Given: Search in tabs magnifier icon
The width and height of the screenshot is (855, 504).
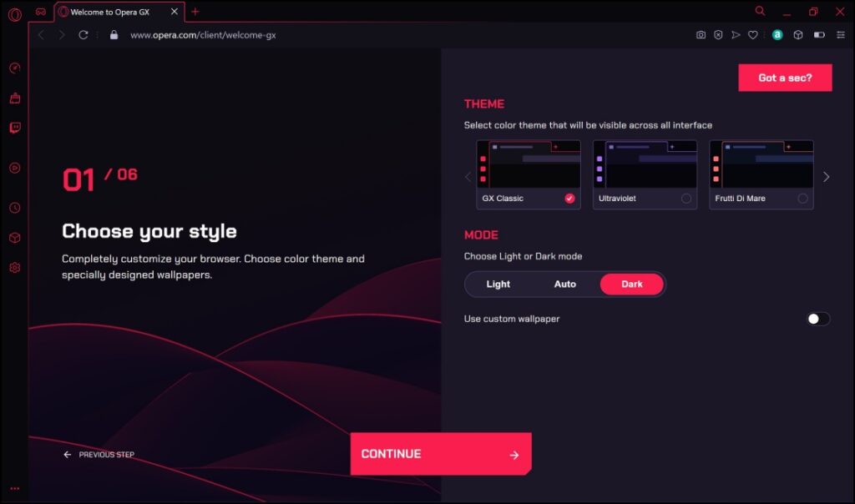Looking at the screenshot, I should 760,11.
